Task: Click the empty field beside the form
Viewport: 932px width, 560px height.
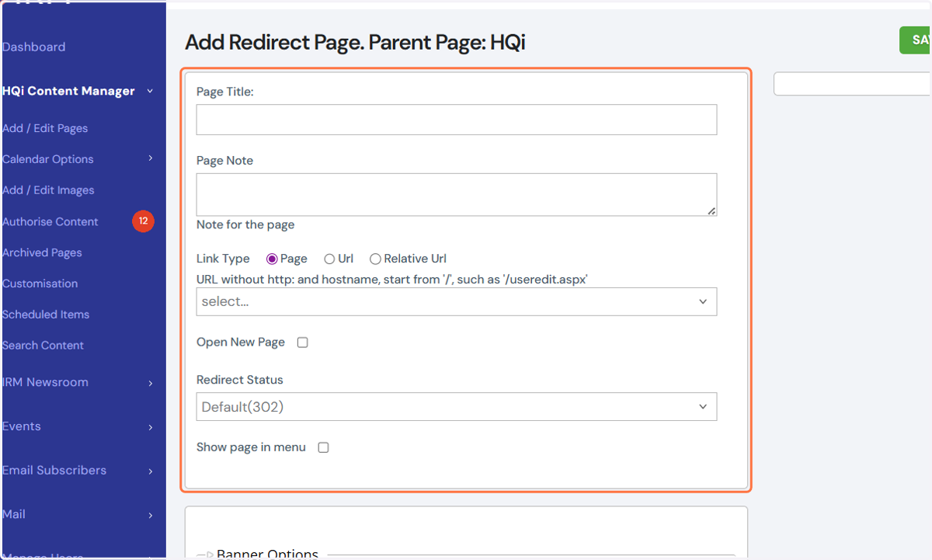Action: click(853, 84)
